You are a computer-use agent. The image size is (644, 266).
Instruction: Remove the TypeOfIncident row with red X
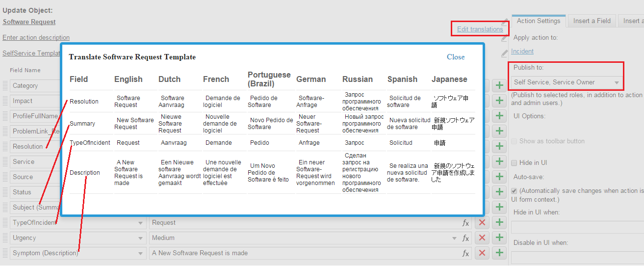(x=482, y=223)
